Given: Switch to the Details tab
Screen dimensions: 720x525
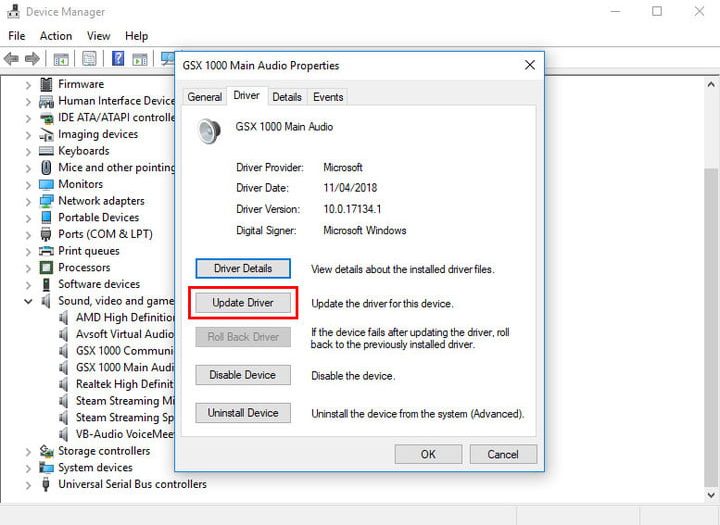Looking at the screenshot, I should [x=286, y=97].
